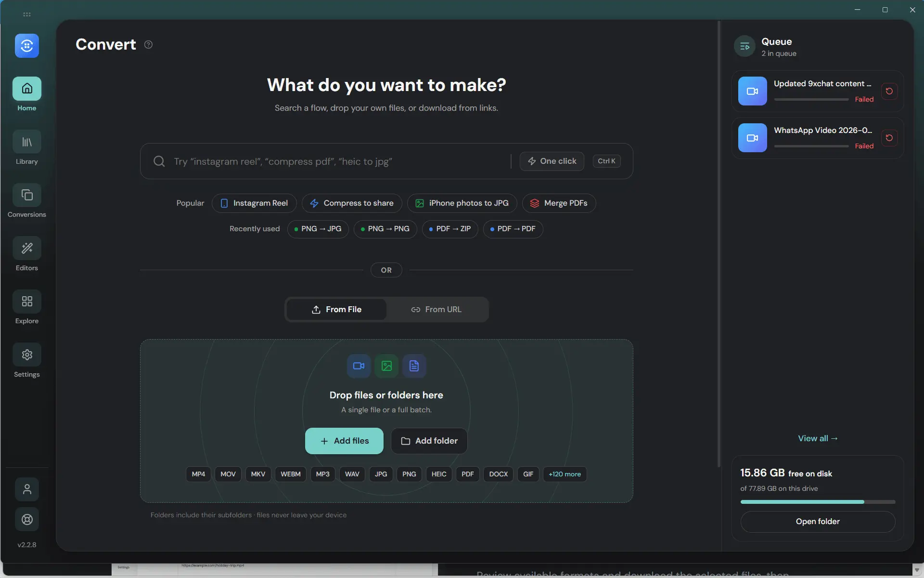Click the help icon beside Convert title

tap(149, 44)
